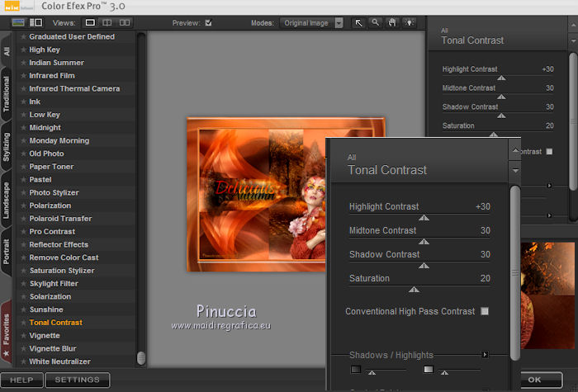Tick the partly hidden checkbox in right-side panel
The width and height of the screenshot is (578, 392).
coord(549,151)
